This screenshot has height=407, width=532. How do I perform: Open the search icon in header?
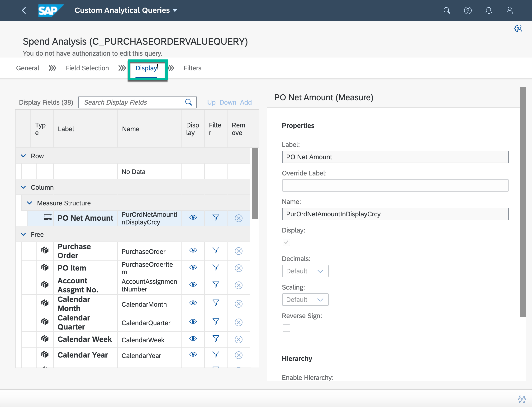click(446, 10)
